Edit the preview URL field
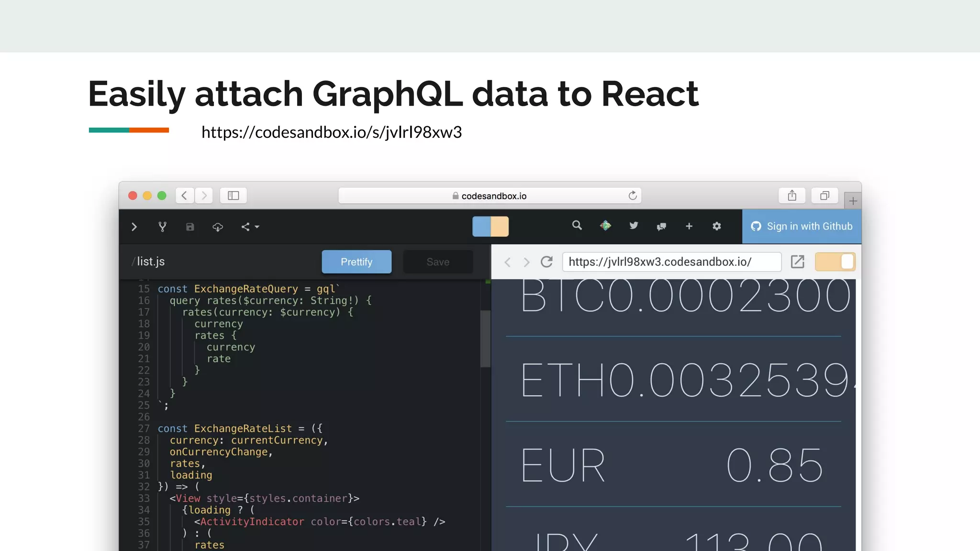The height and width of the screenshot is (551, 980). (x=672, y=262)
